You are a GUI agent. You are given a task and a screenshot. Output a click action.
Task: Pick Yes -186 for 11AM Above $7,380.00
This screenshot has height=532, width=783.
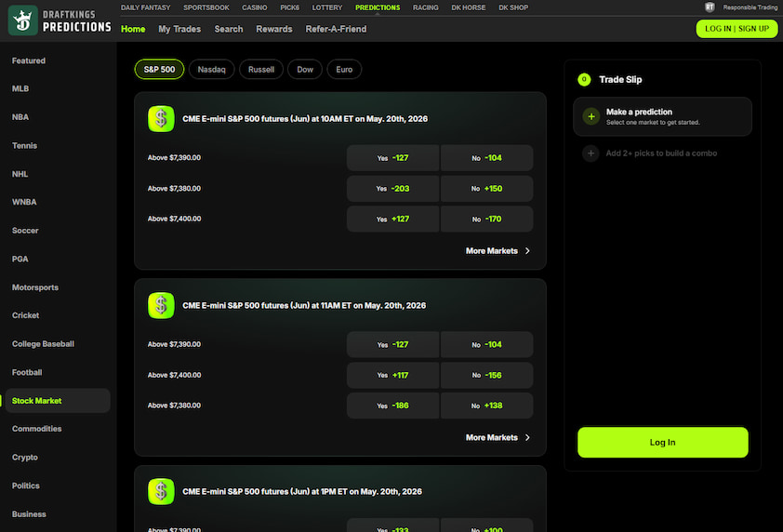pos(392,406)
